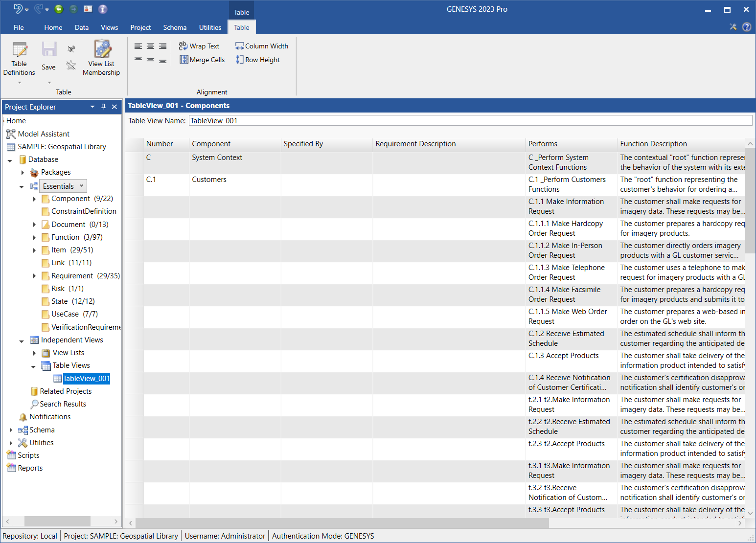Viewport: 756px width, 543px height.
Task: Click the Merge Cells icon
Action: click(x=184, y=60)
